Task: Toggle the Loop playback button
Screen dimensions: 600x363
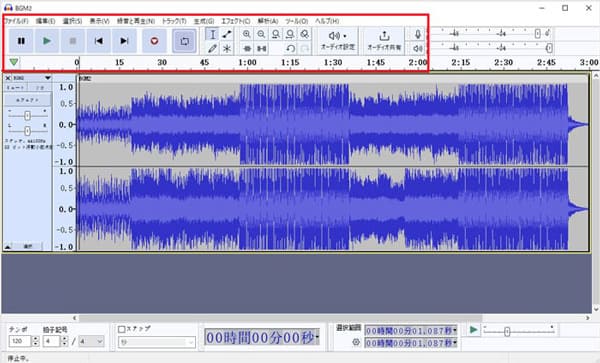Action: coord(184,41)
